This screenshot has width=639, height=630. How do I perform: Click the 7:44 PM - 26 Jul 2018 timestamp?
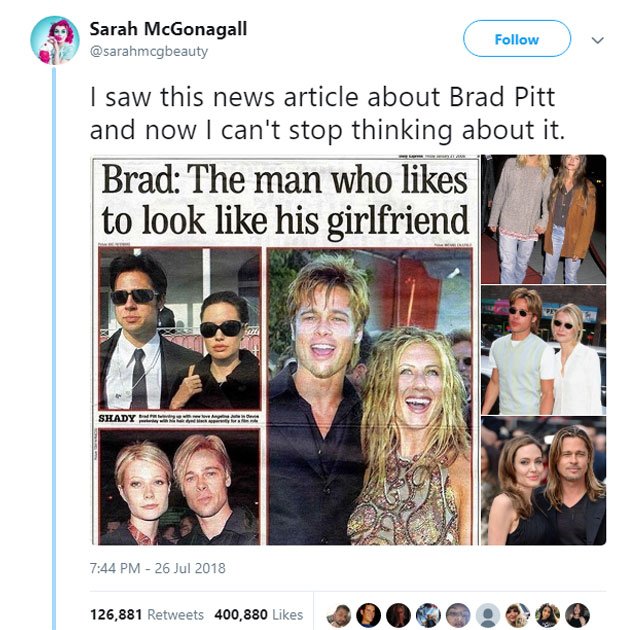tap(157, 568)
